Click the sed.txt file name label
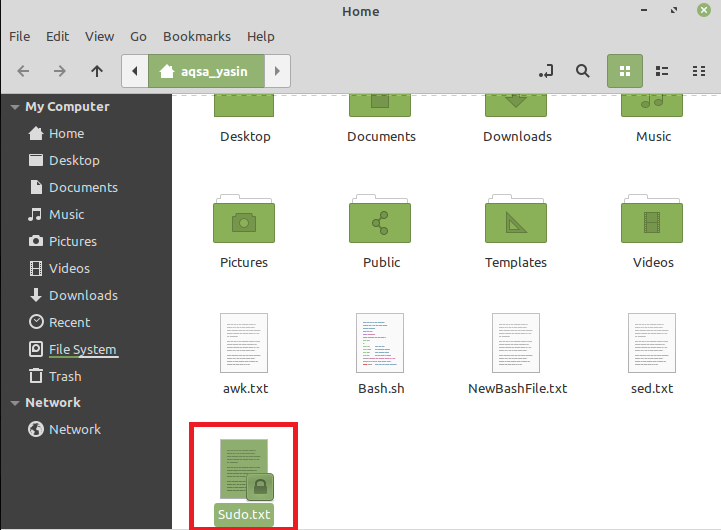This screenshot has width=721, height=530. [x=652, y=389]
